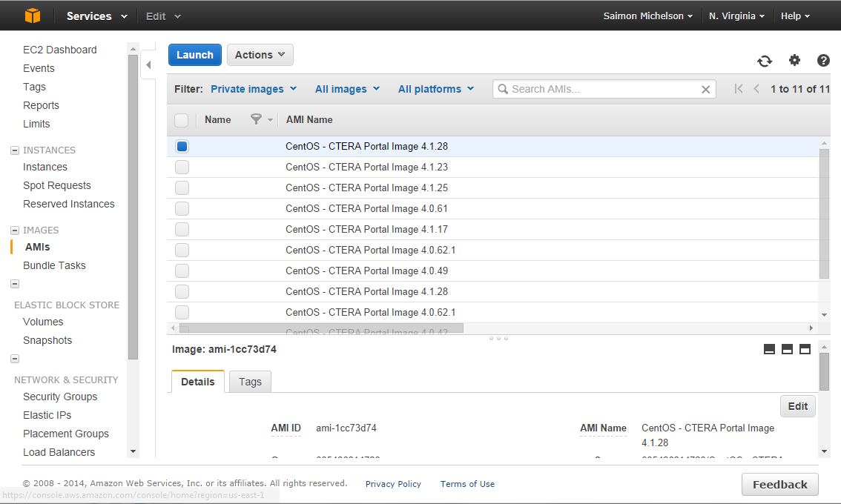Screen dimensions: 841x504
Task: Open the All images filter dropdown
Action: pos(347,89)
